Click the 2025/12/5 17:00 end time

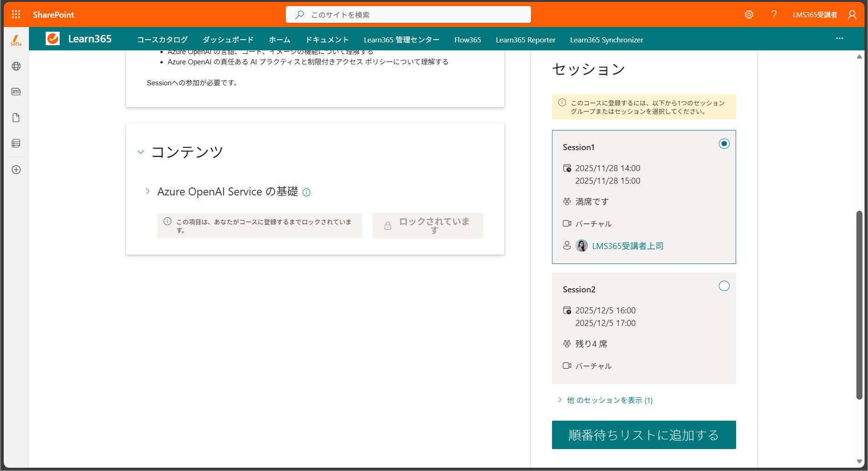point(606,323)
